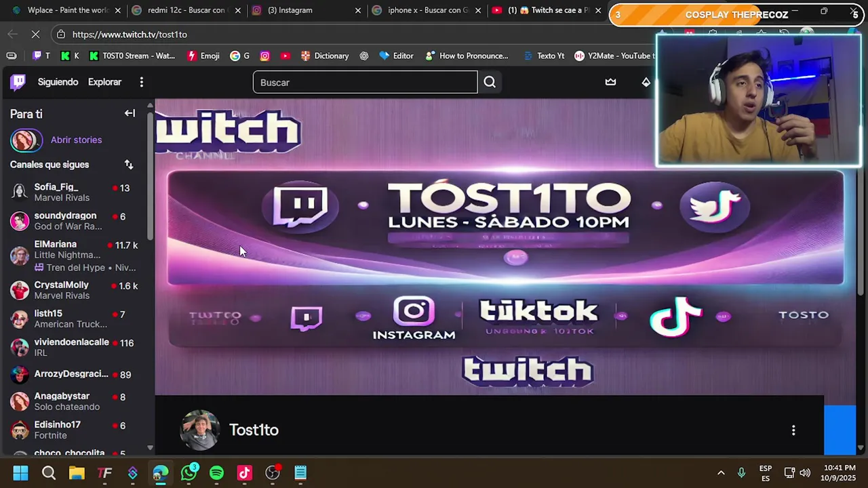
Task: Open the stories avatar thumbnail
Action: 26,140
